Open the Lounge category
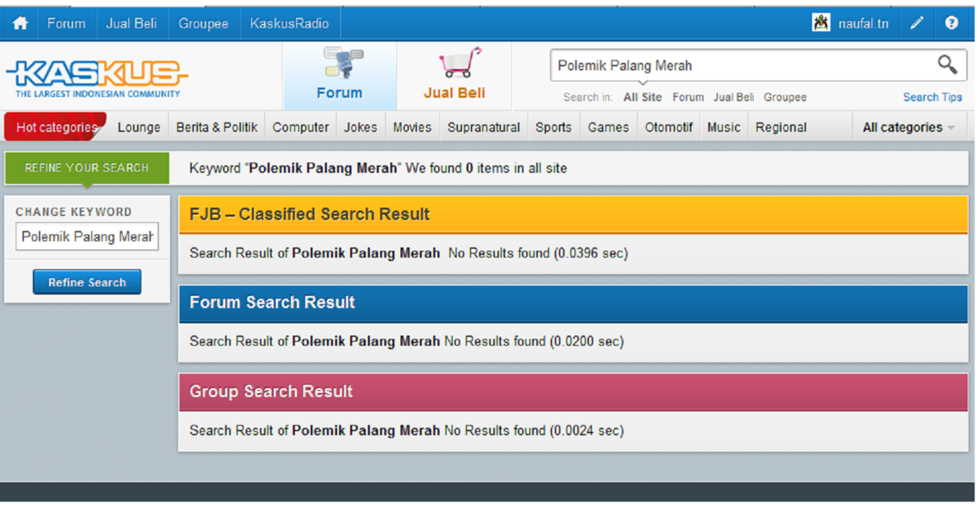980x505 pixels. 139,127
